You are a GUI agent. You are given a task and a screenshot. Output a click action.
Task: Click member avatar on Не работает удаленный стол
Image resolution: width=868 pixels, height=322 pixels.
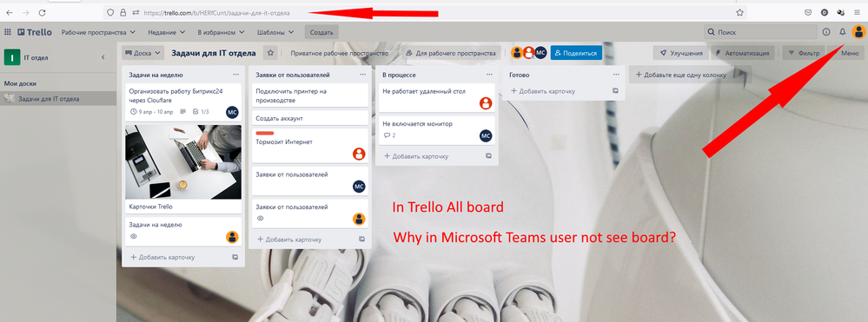pos(486,103)
